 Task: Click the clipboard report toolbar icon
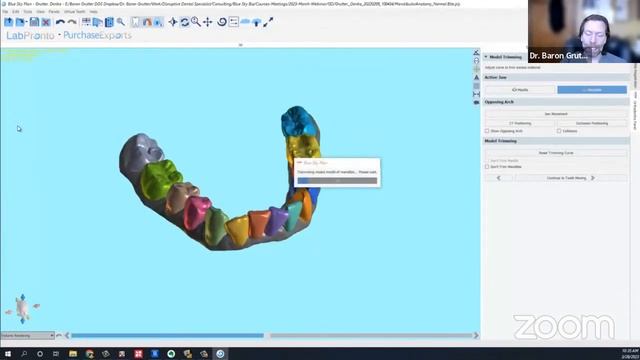point(109,22)
